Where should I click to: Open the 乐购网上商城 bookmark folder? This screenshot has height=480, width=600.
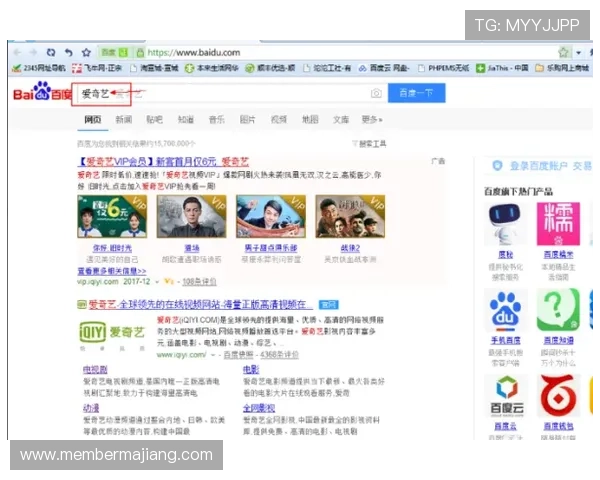tap(562, 68)
